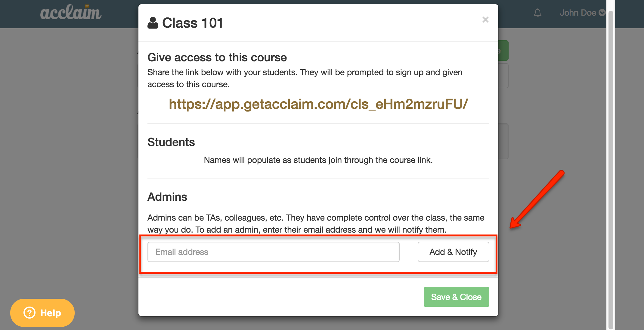This screenshot has width=644, height=330.
Task: Open the John Doe user menu
Action: click(x=582, y=13)
